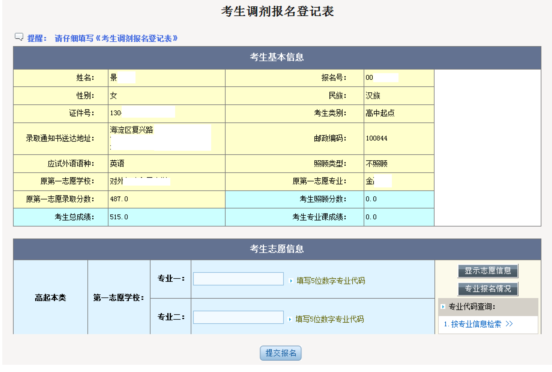The width and height of the screenshot is (552, 372).
Task: Select the 高中起点 candidate category value
Action: (x=380, y=113)
